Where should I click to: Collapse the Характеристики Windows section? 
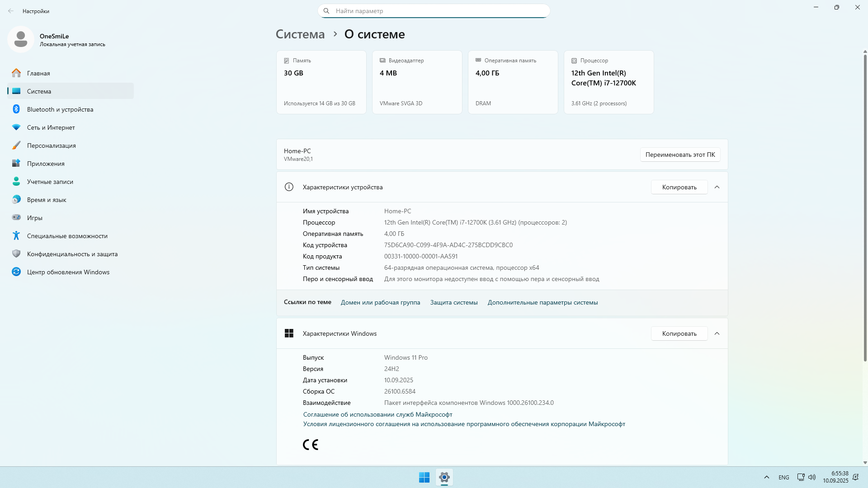tap(717, 333)
